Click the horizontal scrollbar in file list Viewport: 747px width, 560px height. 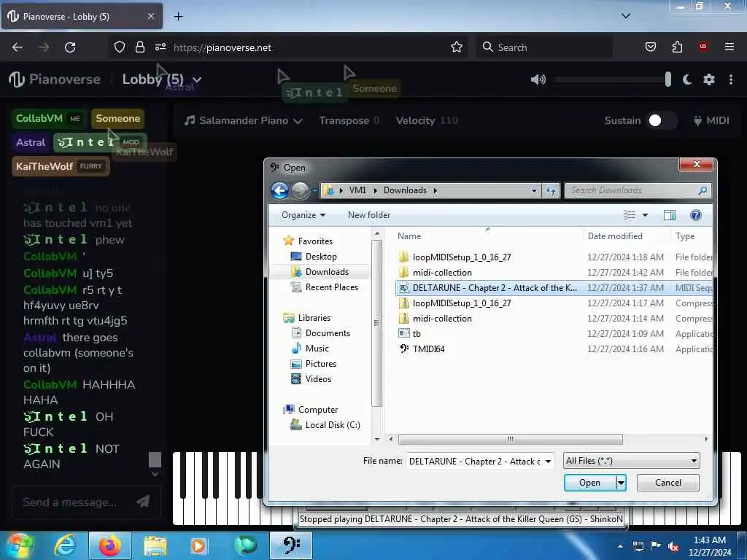click(x=510, y=439)
